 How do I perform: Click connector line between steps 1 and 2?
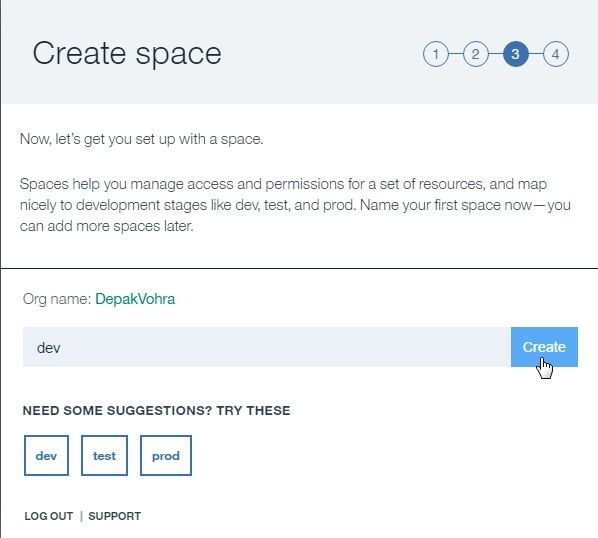(456, 54)
